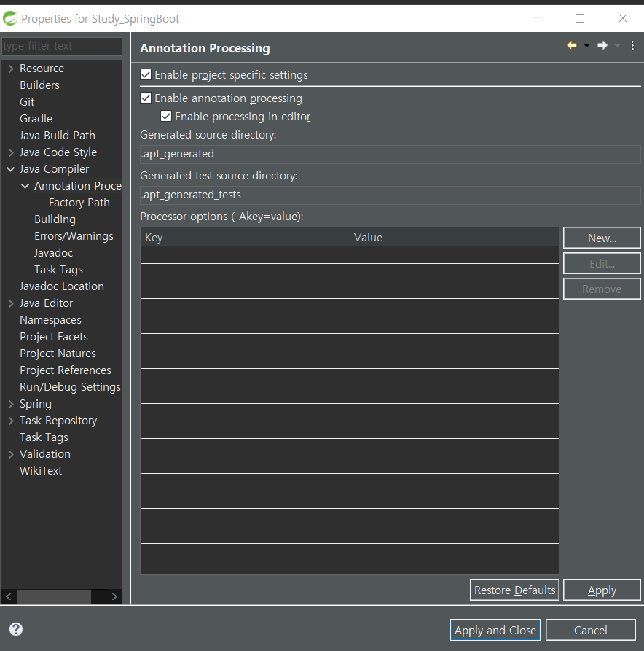
Task: Click the tree scroll left arrow
Action: (x=9, y=597)
